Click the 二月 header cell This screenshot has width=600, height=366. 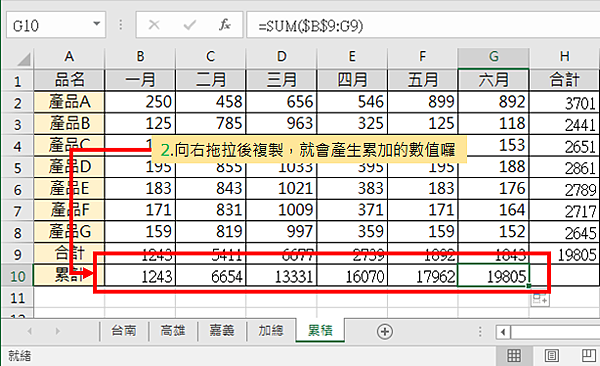point(210,80)
